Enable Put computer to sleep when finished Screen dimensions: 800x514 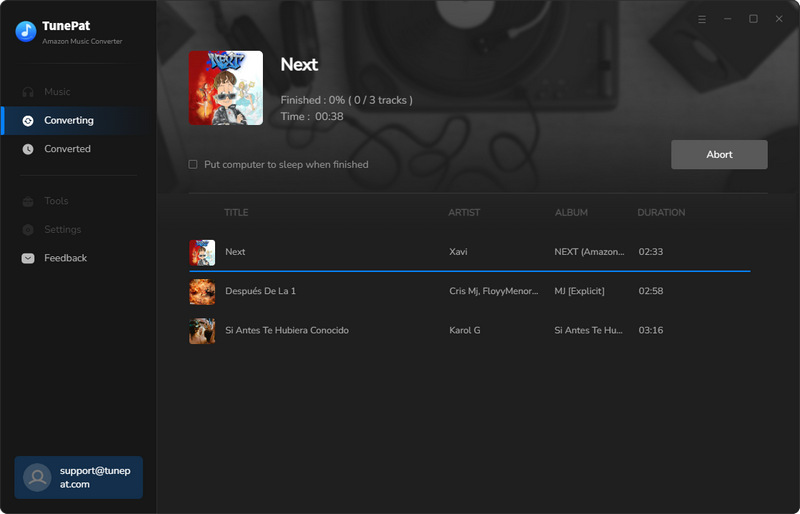(193, 164)
